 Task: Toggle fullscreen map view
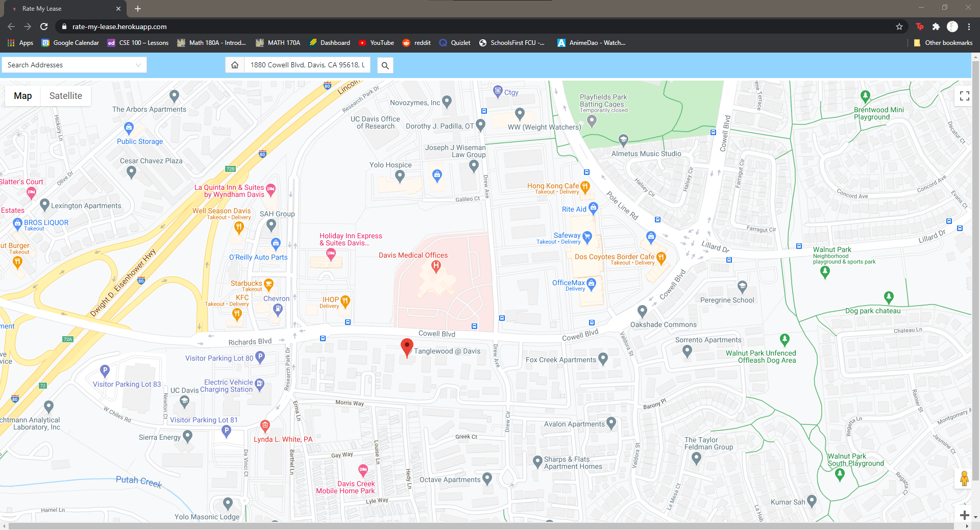tap(964, 96)
